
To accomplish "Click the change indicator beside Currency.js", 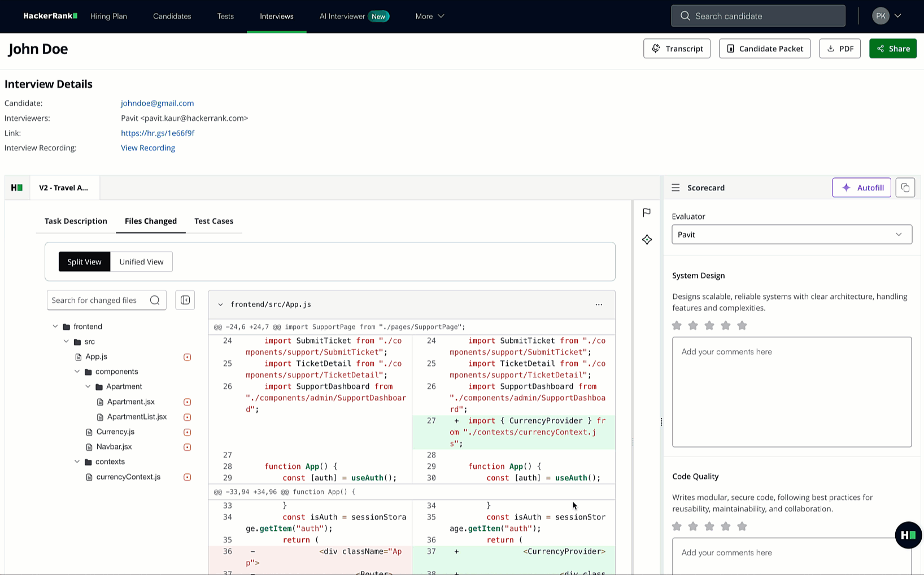I will pyautogui.click(x=187, y=432).
